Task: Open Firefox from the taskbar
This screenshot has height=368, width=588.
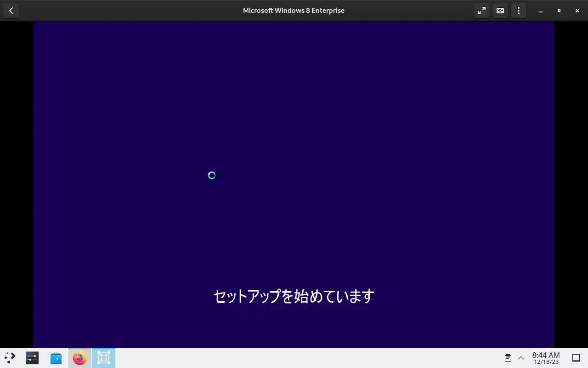Action: 80,358
